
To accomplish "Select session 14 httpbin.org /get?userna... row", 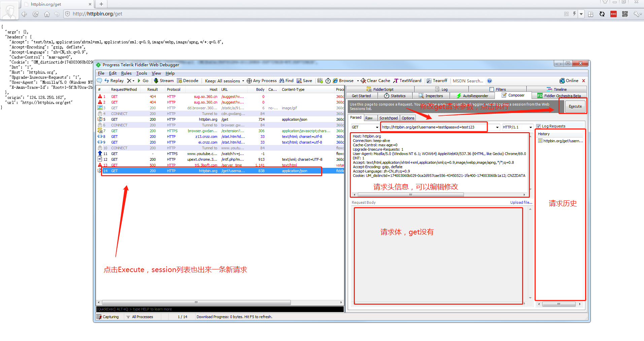I will [220, 171].
